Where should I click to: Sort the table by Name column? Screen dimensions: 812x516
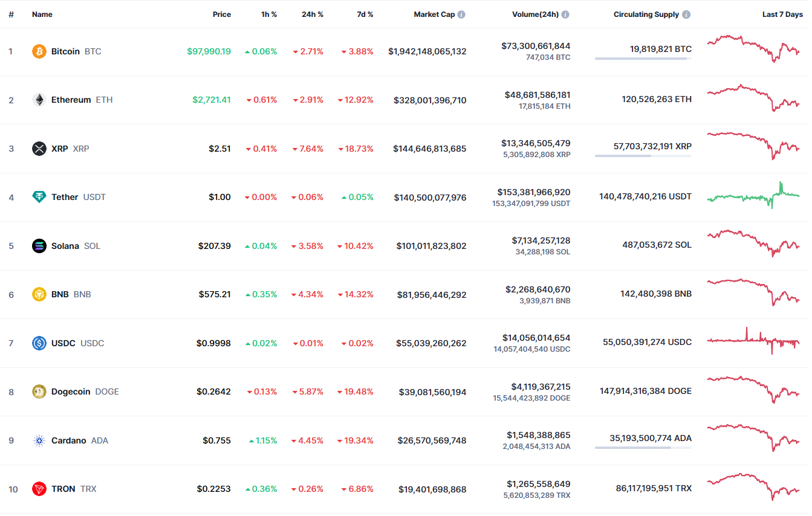tap(42, 15)
